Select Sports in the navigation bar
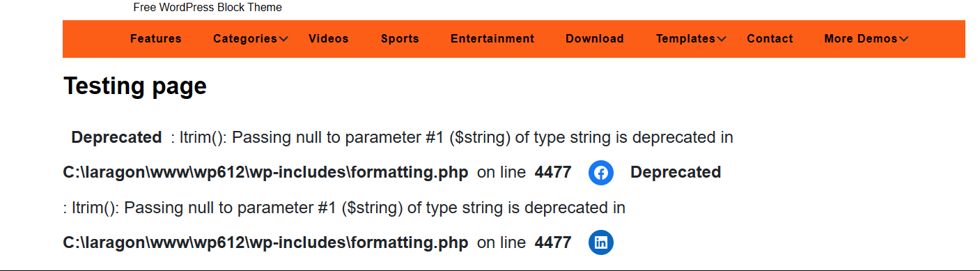The height and width of the screenshot is (271, 980). 400,39
